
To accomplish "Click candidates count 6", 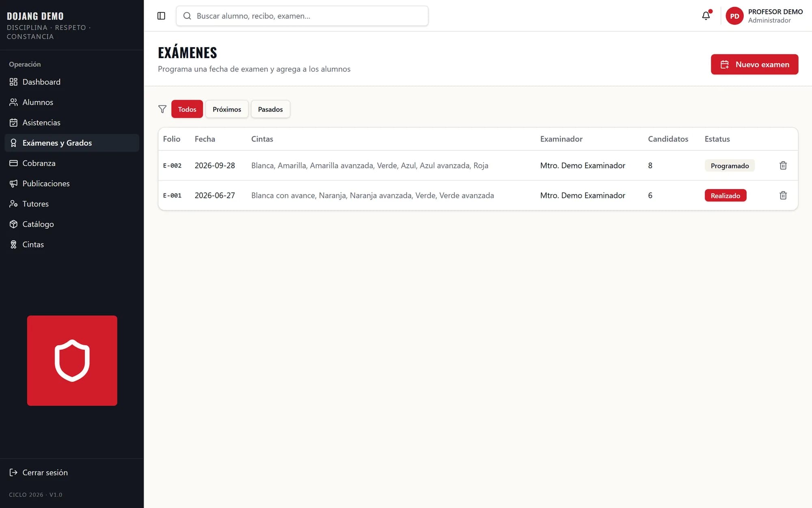I will [x=650, y=195].
